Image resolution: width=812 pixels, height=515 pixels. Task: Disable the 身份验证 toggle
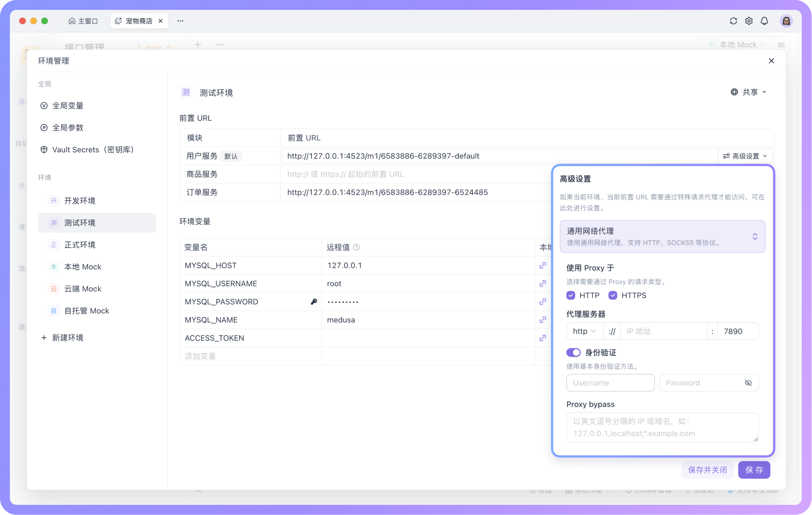573,352
